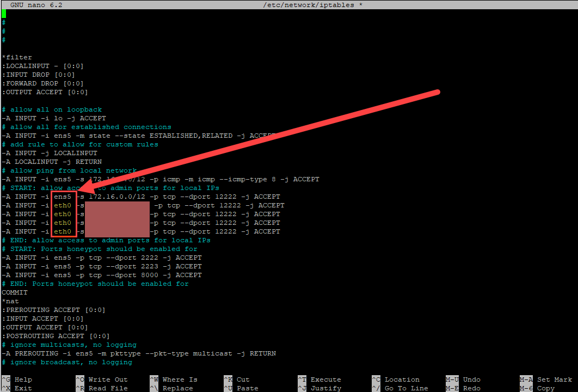The width and height of the screenshot is (578, 392).
Task: Click the Set Mark shortcut
Action: pyautogui.click(x=554, y=379)
